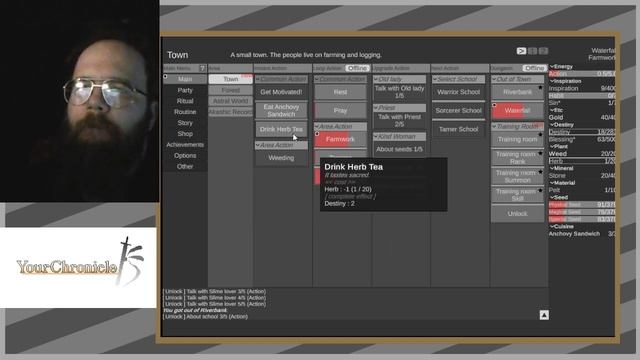
Task: Collapse the Seed resource section
Action: tap(559, 197)
